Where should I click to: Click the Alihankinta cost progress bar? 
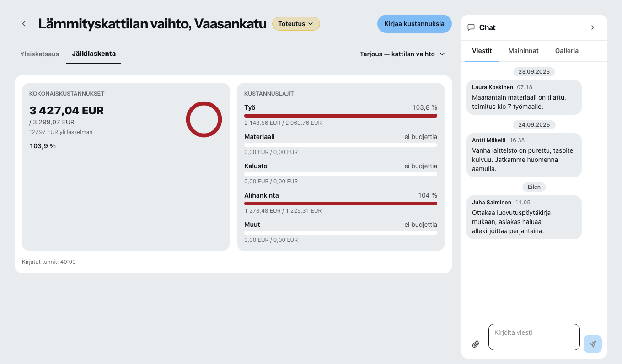[341, 203]
